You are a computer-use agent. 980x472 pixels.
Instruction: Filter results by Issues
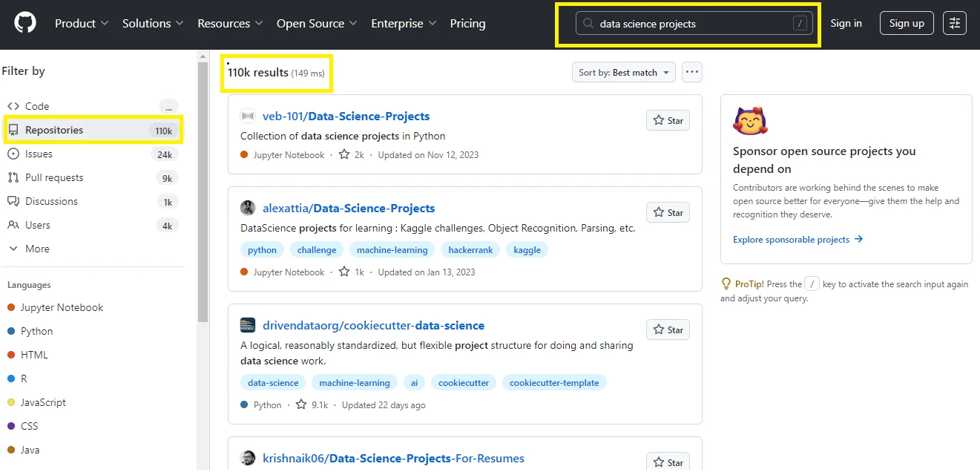click(x=93, y=154)
